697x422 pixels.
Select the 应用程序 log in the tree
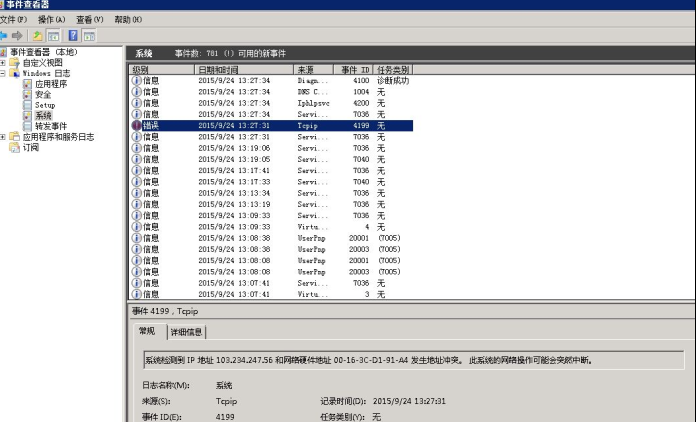coord(51,84)
